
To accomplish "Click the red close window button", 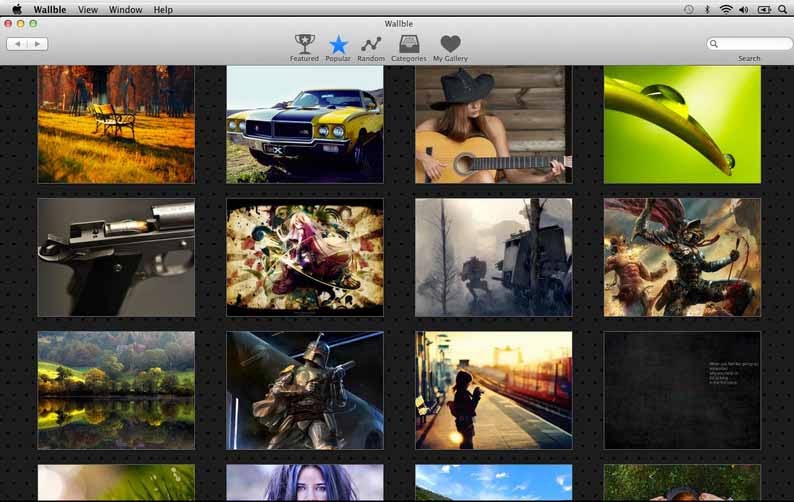I will [8, 23].
